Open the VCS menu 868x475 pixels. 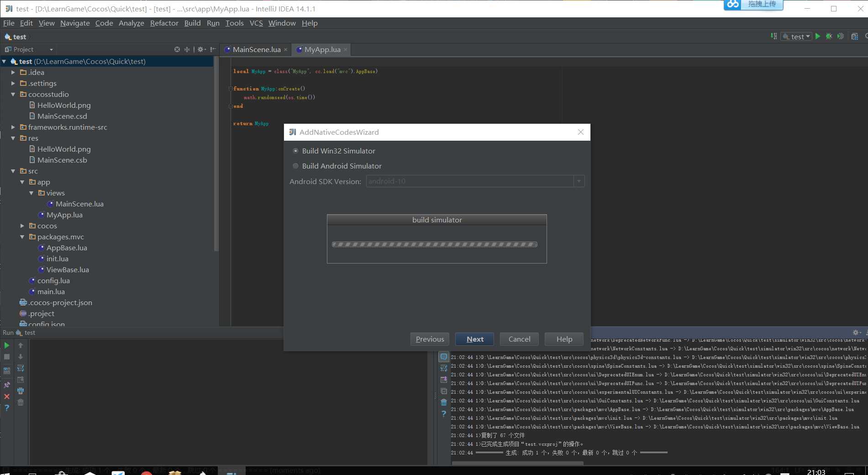256,23
